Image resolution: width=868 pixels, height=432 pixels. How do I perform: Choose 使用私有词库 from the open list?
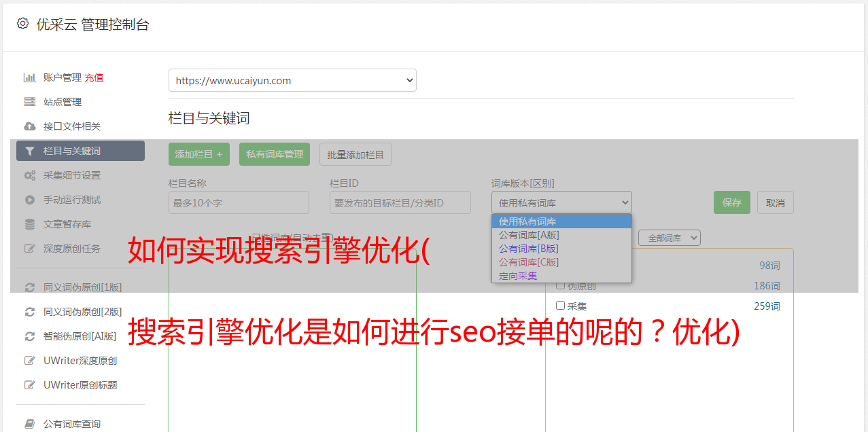pos(561,221)
